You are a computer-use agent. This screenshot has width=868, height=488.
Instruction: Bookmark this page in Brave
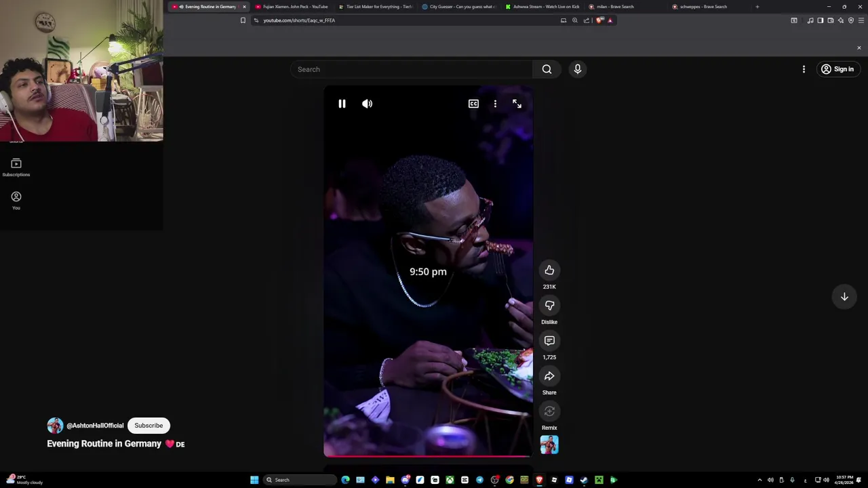243,20
